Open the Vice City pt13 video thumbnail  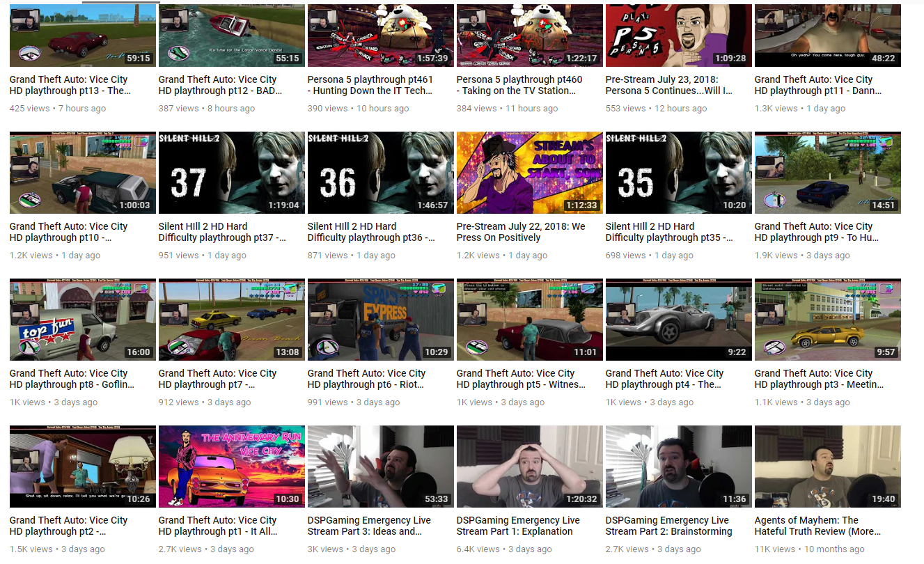(x=83, y=36)
